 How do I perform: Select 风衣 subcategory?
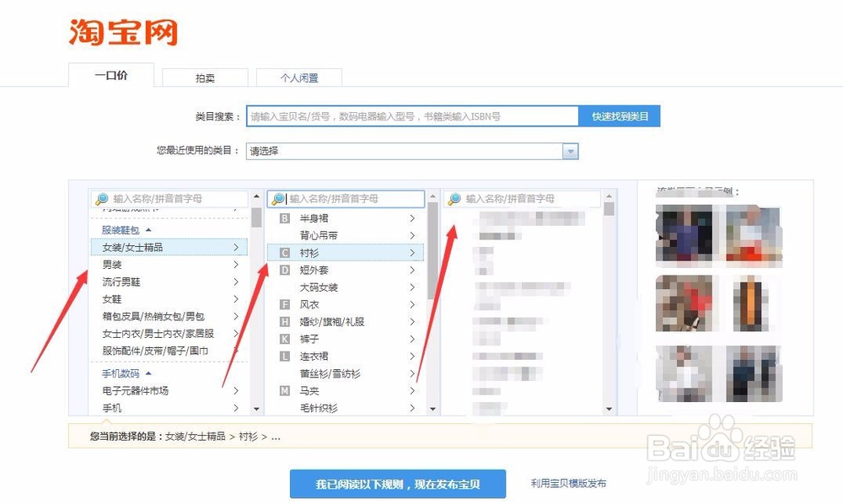(x=346, y=304)
